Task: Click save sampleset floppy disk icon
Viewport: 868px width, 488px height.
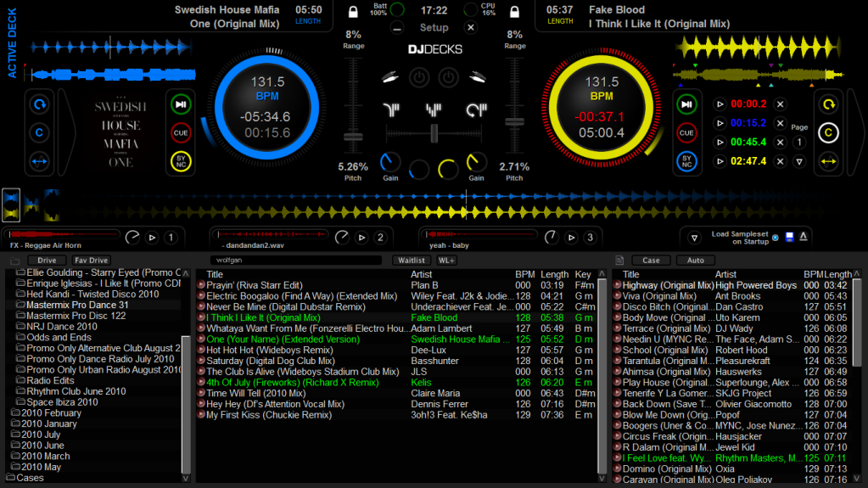Action: [789, 237]
